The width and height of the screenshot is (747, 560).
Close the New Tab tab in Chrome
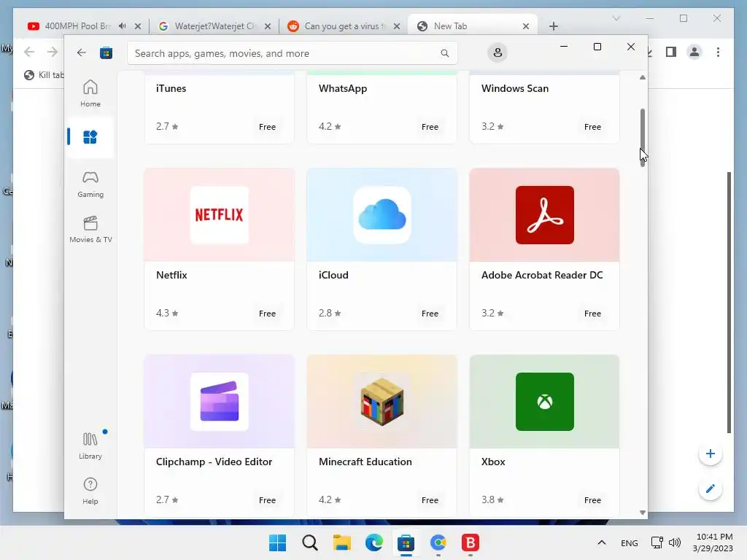526,26
